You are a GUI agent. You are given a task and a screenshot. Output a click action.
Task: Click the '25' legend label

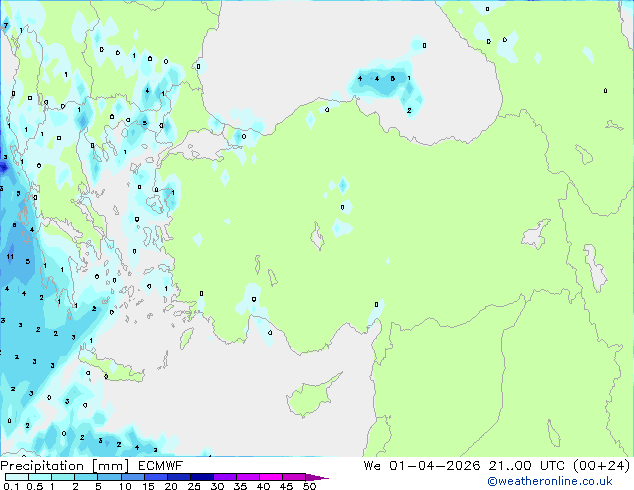pos(194,486)
